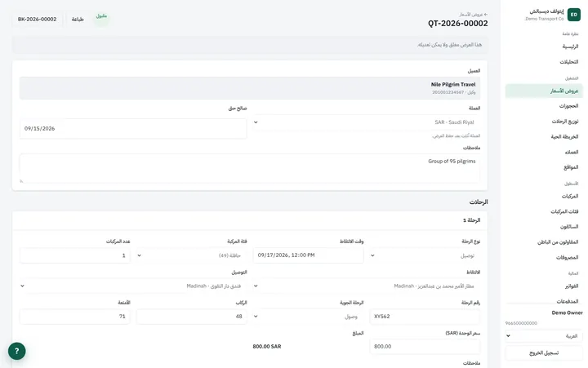
Task: Open توزيع الرحلات in sidebar
Action: (x=544, y=122)
